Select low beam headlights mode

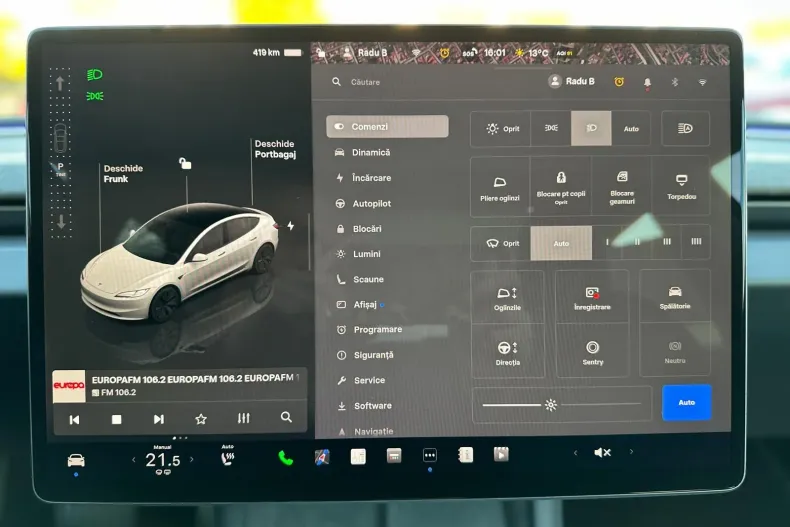591,128
